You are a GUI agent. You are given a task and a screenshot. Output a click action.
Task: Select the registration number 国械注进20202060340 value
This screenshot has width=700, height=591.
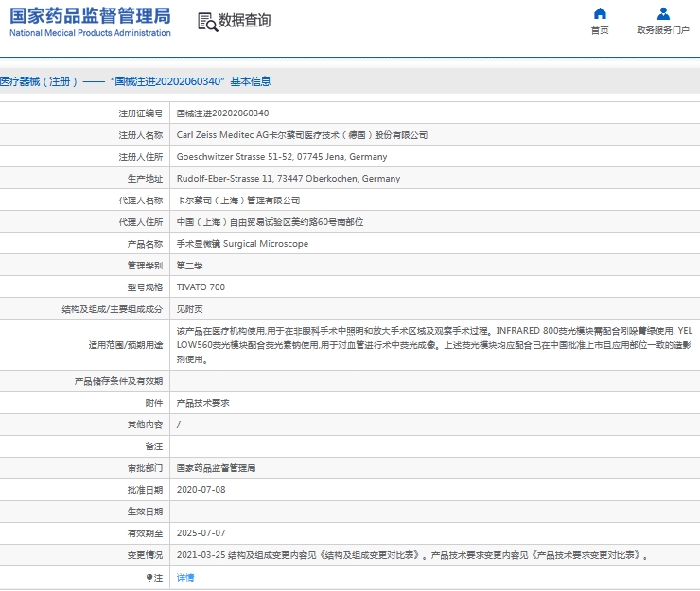point(222,113)
